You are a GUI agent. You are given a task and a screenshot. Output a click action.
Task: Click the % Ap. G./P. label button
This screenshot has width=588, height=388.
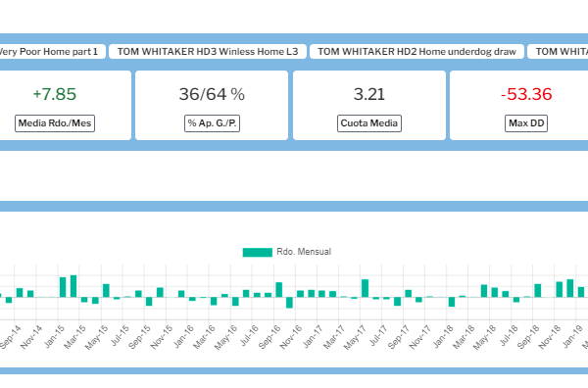point(212,123)
